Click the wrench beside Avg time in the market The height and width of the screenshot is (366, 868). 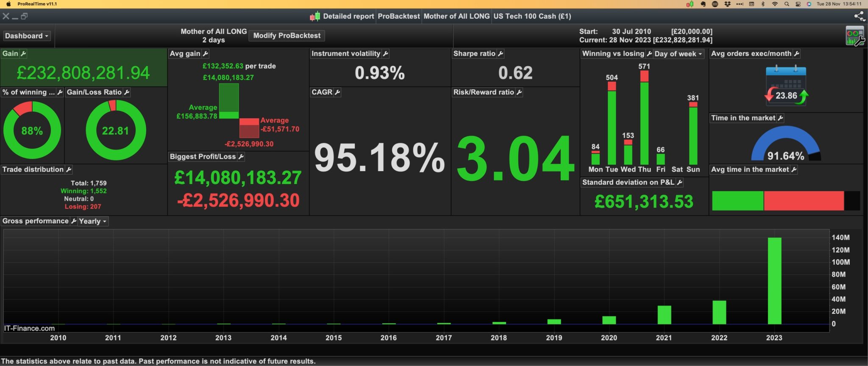coord(794,170)
